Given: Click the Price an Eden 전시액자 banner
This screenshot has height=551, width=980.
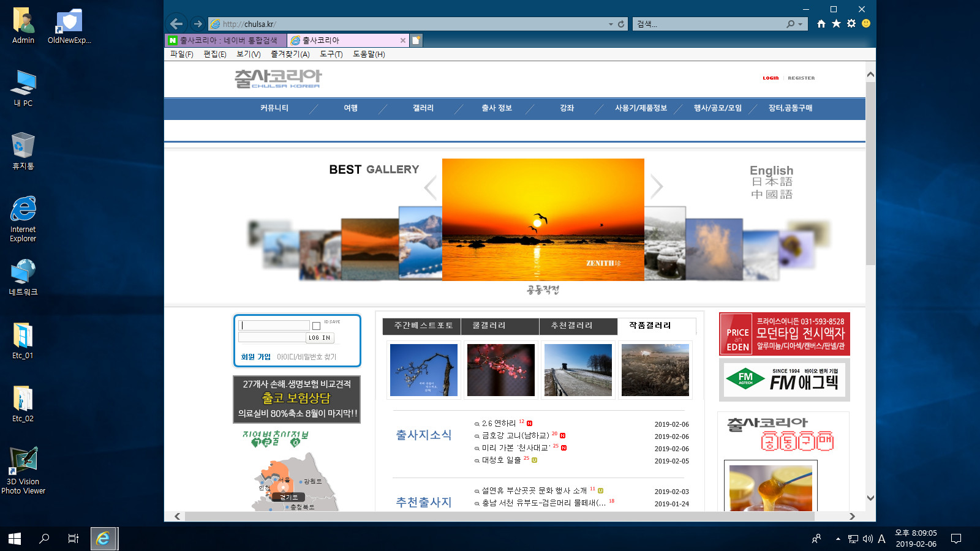Looking at the screenshot, I should (785, 334).
